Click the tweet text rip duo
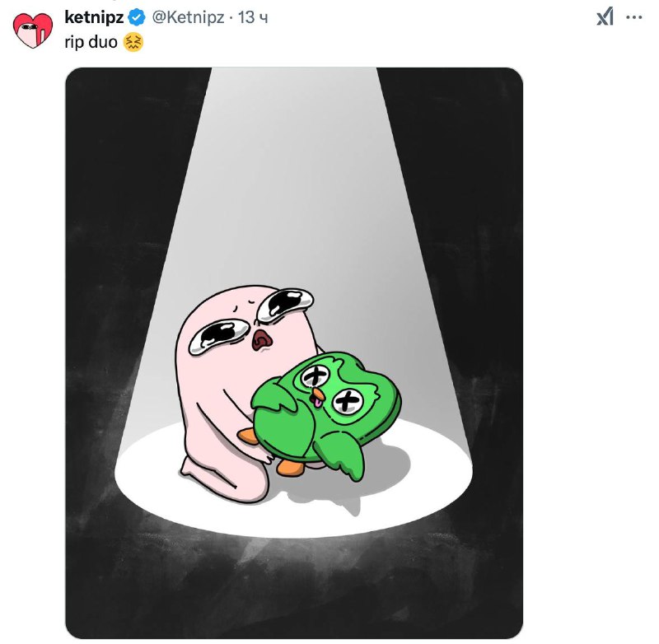Screen dimensions: 659x644 click(x=91, y=42)
